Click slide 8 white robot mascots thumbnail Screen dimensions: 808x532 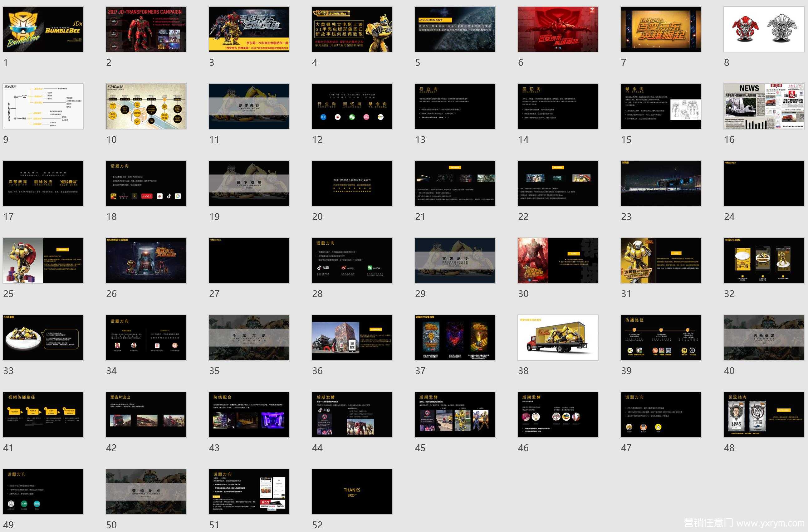[764, 29]
